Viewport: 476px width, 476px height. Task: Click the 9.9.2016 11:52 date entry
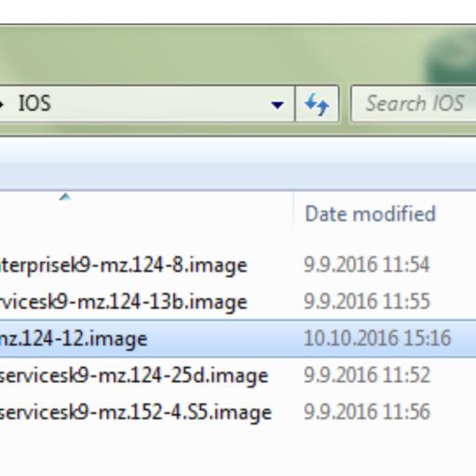point(367,375)
